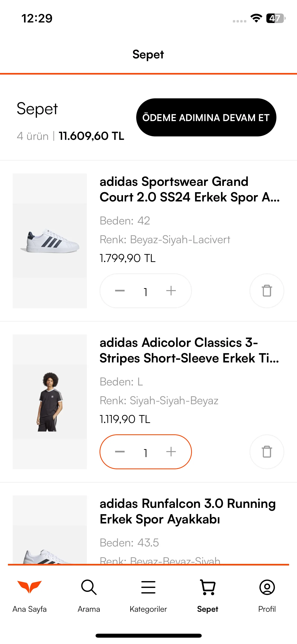This screenshot has height=644, width=297.
Task: Increase quantity of Adicolor Classics t-shirt
Action: [171, 452]
